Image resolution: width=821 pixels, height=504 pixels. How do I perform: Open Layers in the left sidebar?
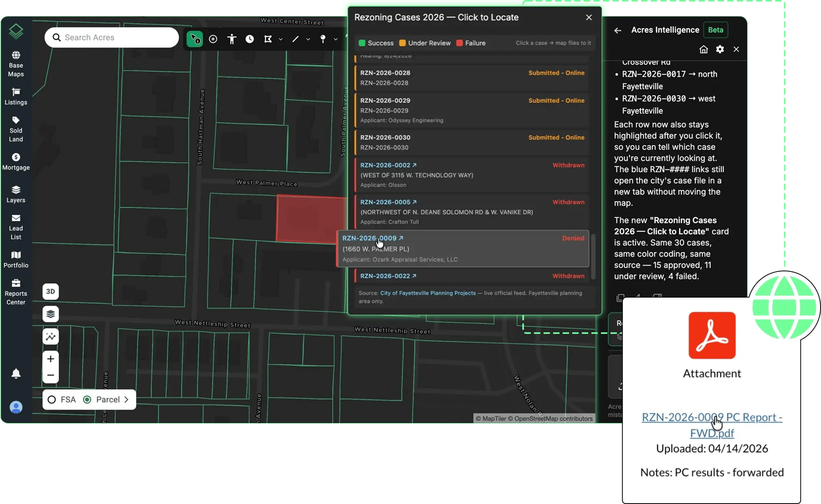(x=16, y=195)
